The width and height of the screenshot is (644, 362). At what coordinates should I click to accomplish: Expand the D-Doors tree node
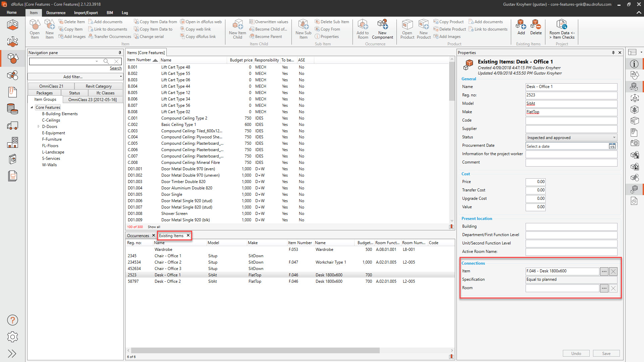(x=39, y=127)
